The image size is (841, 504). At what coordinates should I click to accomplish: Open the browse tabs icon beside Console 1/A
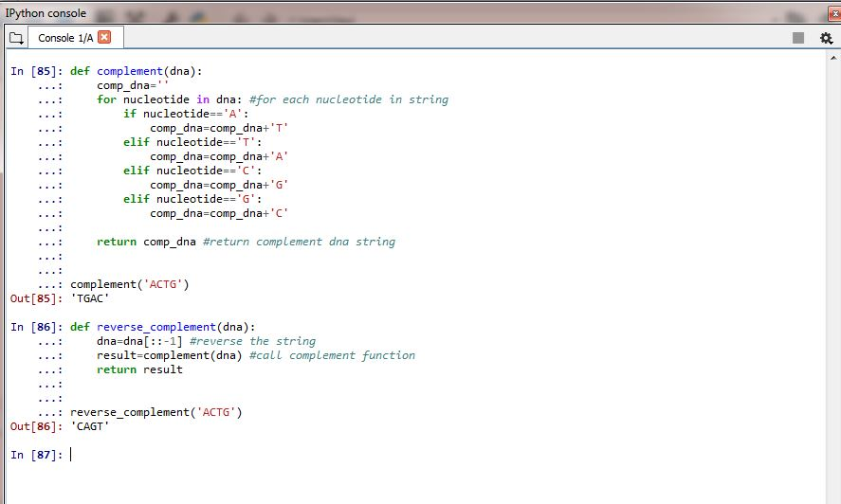[16, 38]
